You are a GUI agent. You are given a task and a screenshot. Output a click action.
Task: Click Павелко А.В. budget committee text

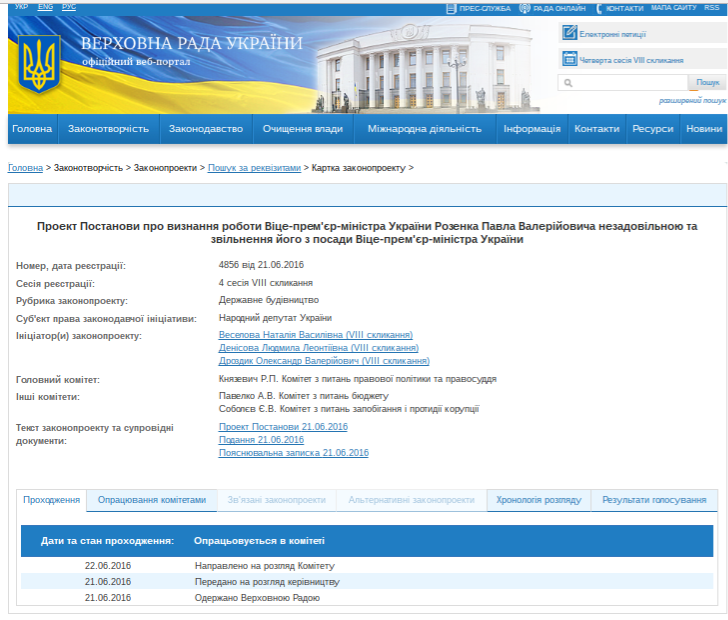click(304, 396)
